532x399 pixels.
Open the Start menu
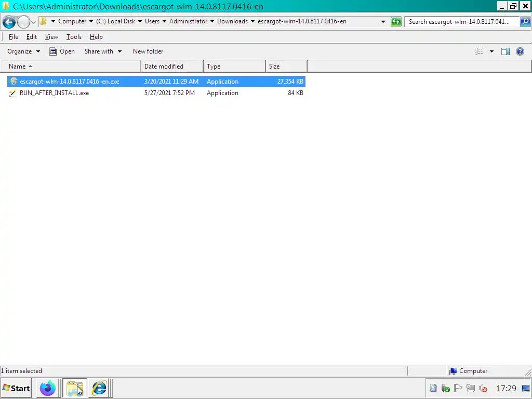(16, 389)
